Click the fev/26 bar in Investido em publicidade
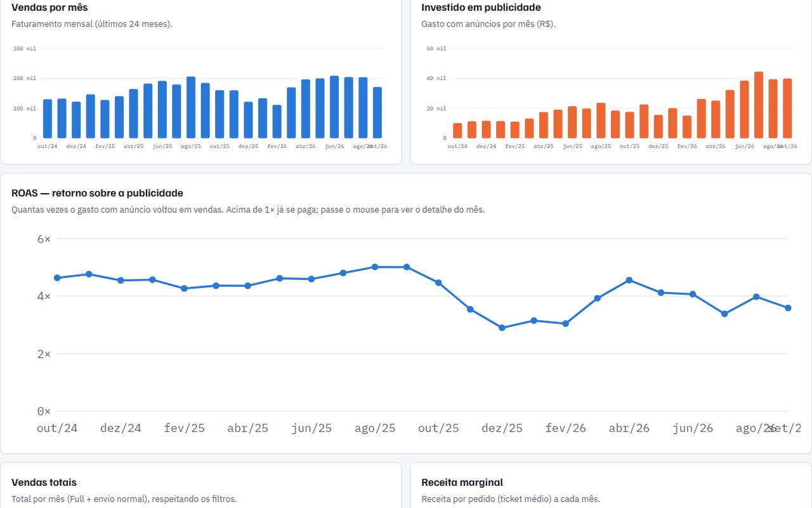 (687, 127)
